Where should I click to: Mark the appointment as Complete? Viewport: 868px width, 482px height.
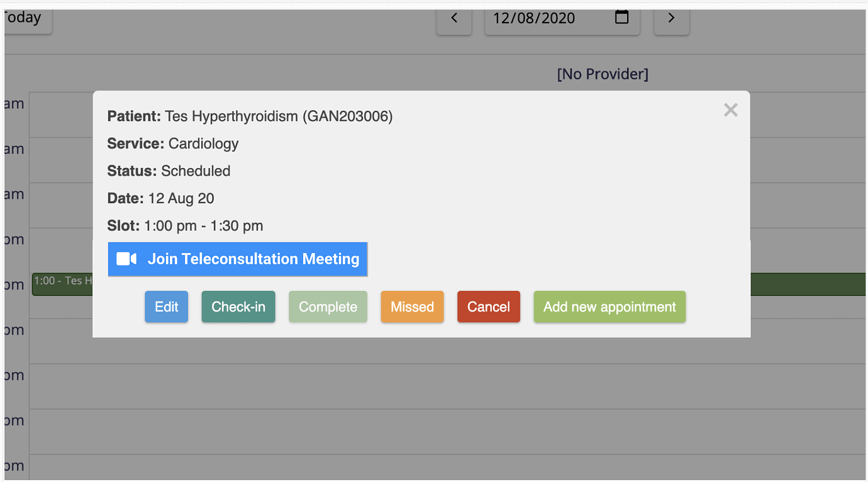coord(328,306)
